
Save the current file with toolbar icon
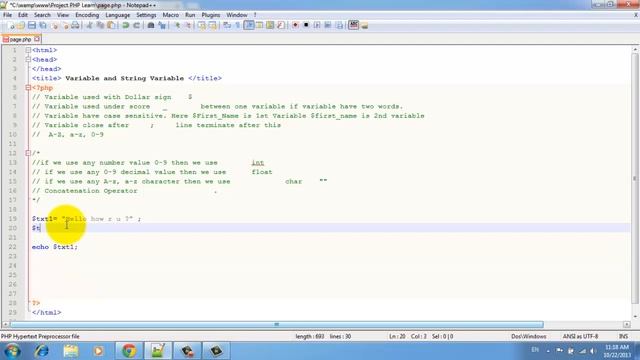tap(32, 25)
